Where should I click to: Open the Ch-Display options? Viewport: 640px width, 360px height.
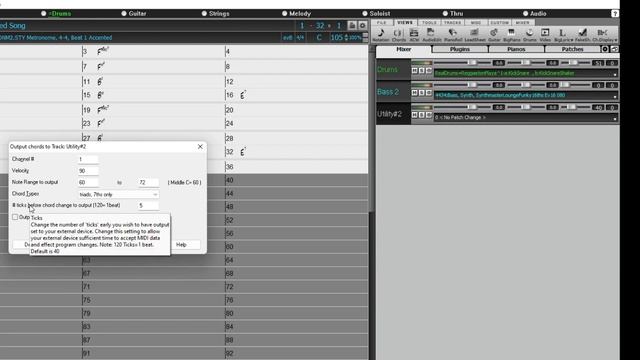(604, 35)
